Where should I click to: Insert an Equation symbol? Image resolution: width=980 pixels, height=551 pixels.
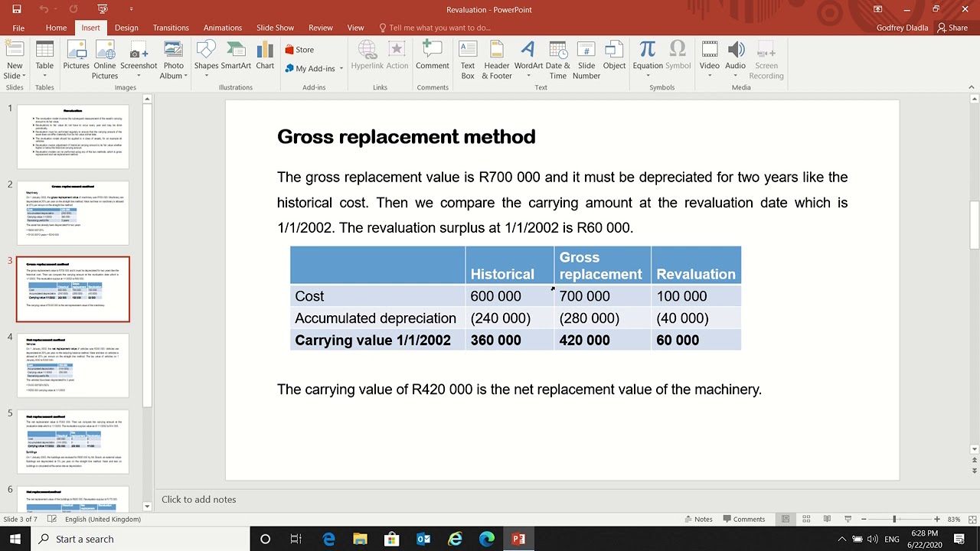648,60
